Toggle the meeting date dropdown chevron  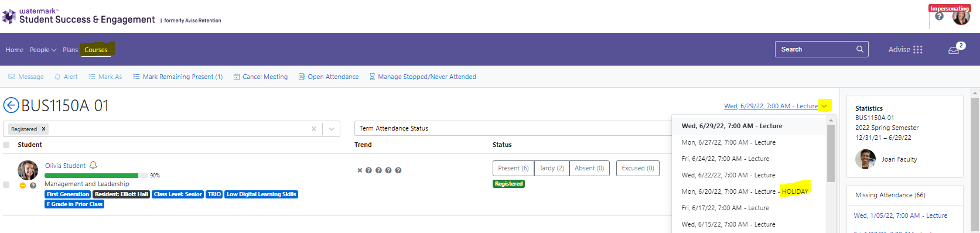824,106
